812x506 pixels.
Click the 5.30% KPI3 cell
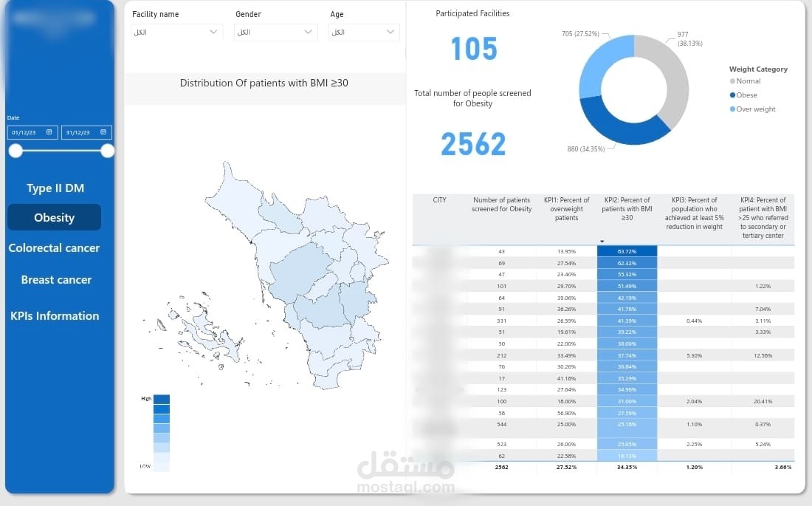[x=694, y=355]
